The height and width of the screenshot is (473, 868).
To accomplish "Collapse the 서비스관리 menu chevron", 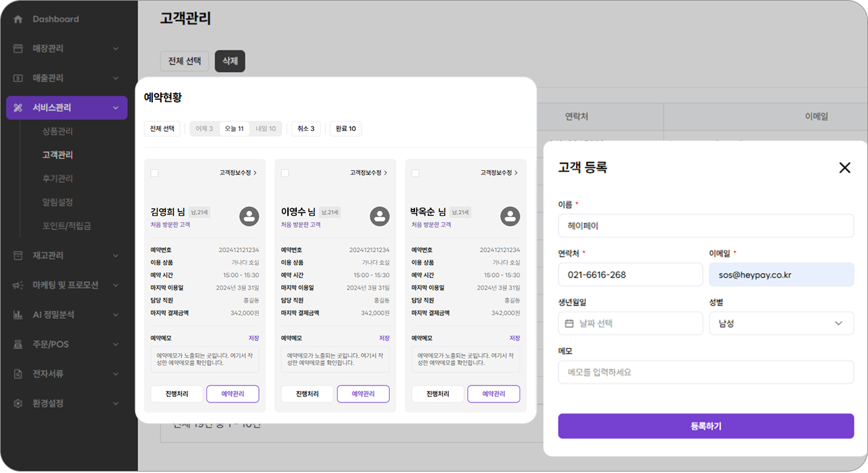I will (x=115, y=108).
